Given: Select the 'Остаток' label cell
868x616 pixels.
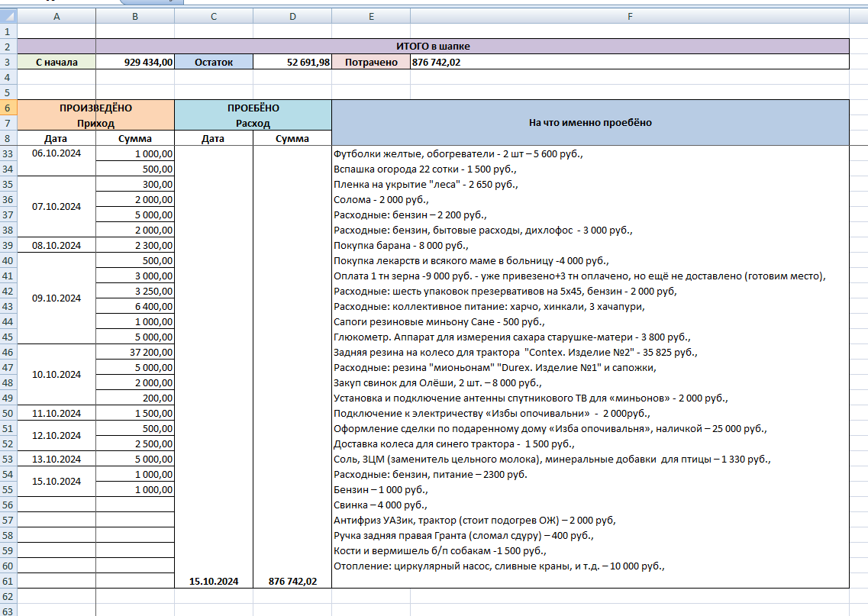Looking at the screenshot, I should click(214, 62).
